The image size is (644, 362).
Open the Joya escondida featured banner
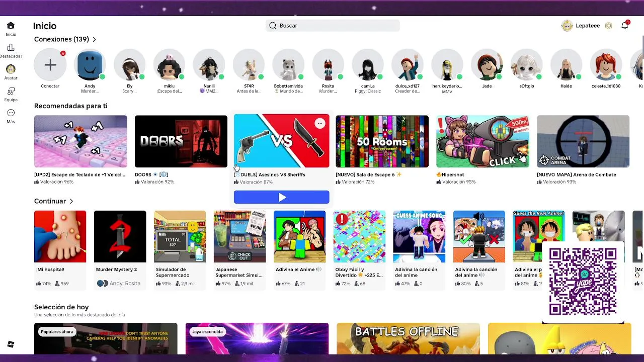(x=257, y=338)
